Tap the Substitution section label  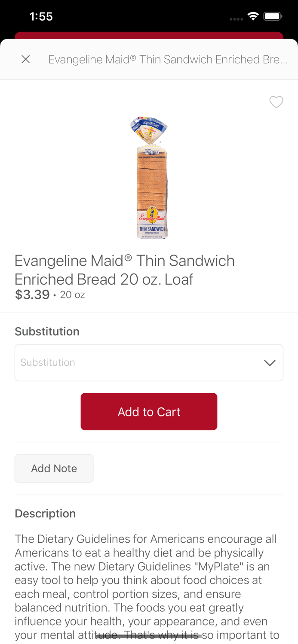click(x=47, y=331)
